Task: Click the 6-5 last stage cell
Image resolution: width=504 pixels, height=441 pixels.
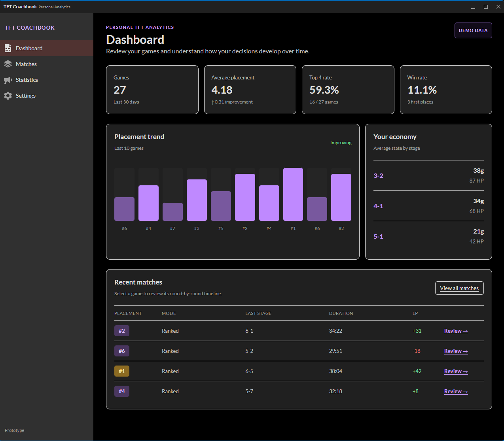Action: click(x=249, y=371)
